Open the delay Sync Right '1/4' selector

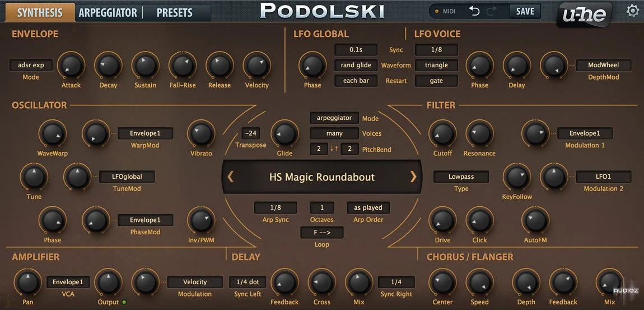[396, 282]
